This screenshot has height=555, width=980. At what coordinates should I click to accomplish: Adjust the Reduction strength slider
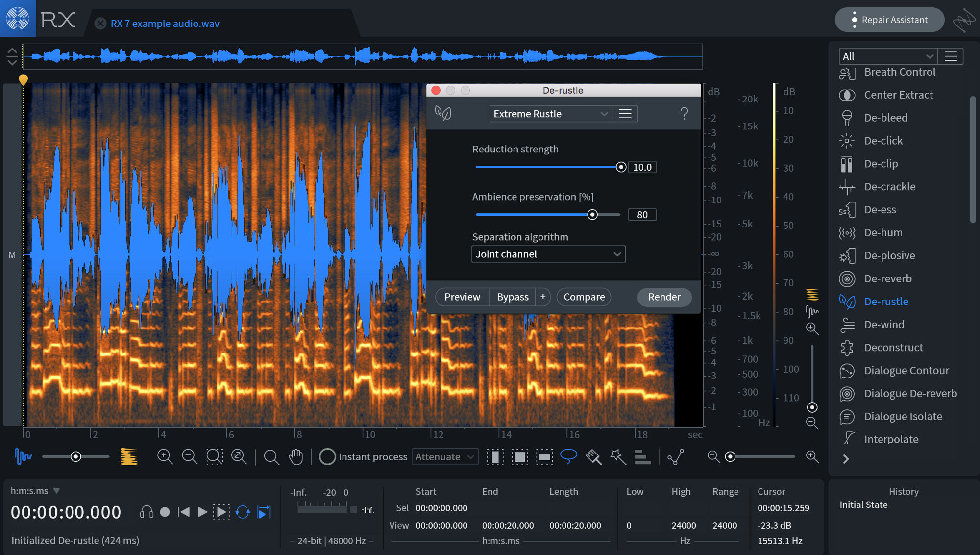621,167
